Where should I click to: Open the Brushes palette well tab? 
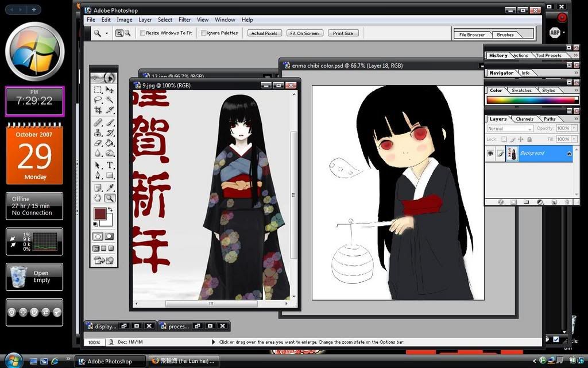505,34
